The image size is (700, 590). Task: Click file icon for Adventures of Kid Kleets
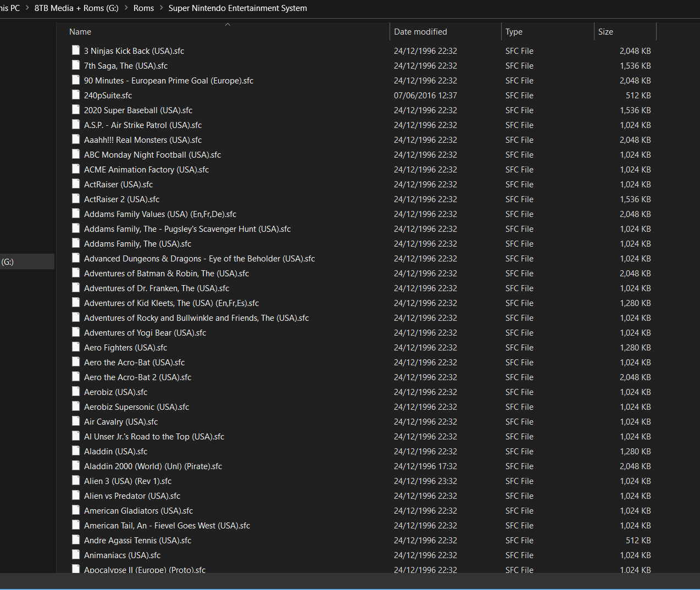(x=76, y=303)
